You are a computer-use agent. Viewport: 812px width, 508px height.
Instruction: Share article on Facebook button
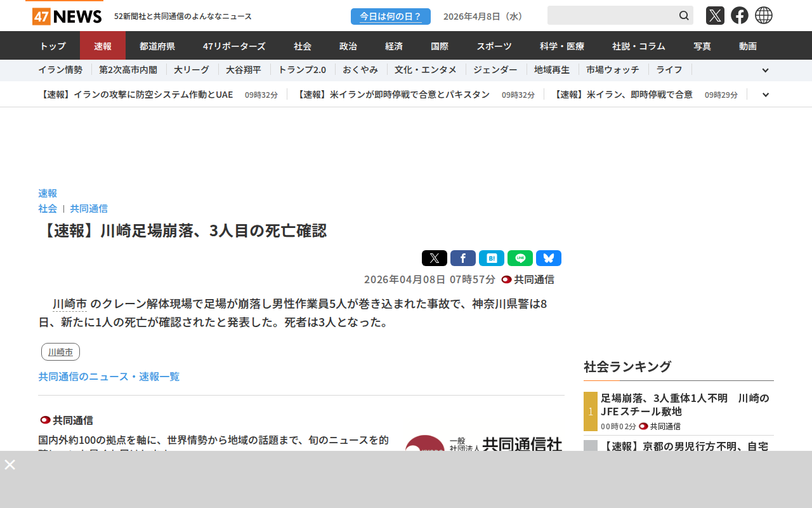463,258
